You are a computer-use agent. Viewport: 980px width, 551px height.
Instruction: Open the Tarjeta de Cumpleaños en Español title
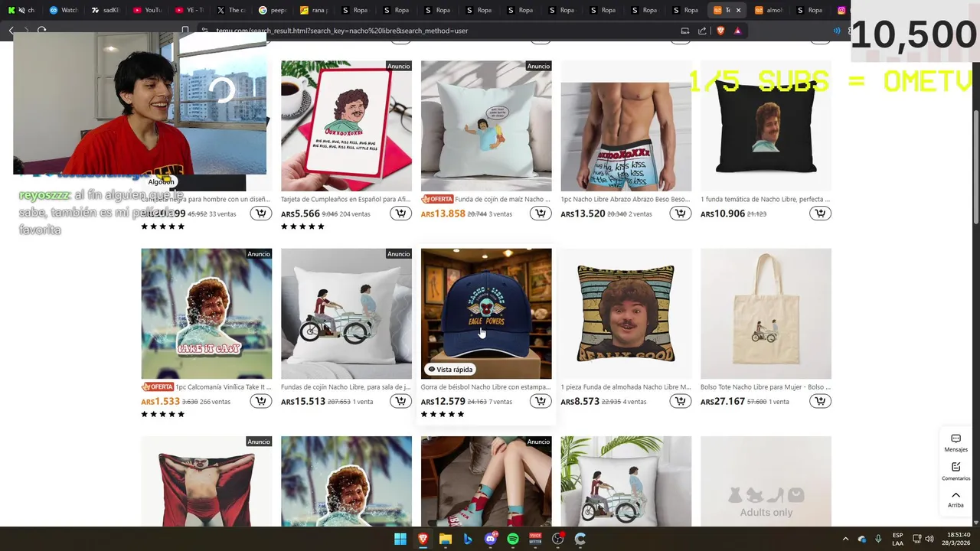(x=346, y=199)
